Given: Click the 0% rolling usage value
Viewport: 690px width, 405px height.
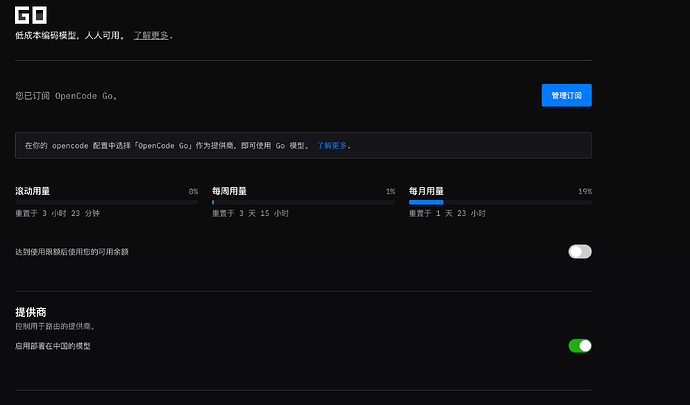Looking at the screenshot, I should click(x=193, y=191).
